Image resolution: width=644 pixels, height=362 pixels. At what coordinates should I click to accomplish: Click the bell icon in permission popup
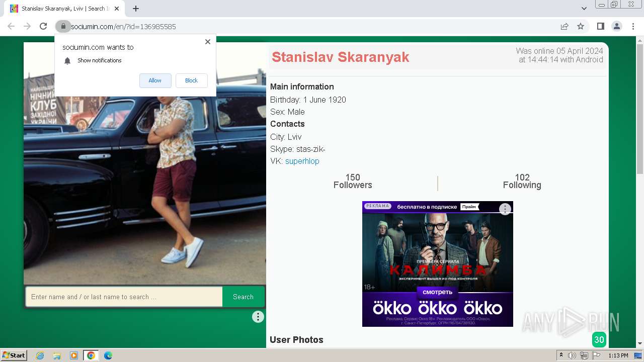point(67,61)
